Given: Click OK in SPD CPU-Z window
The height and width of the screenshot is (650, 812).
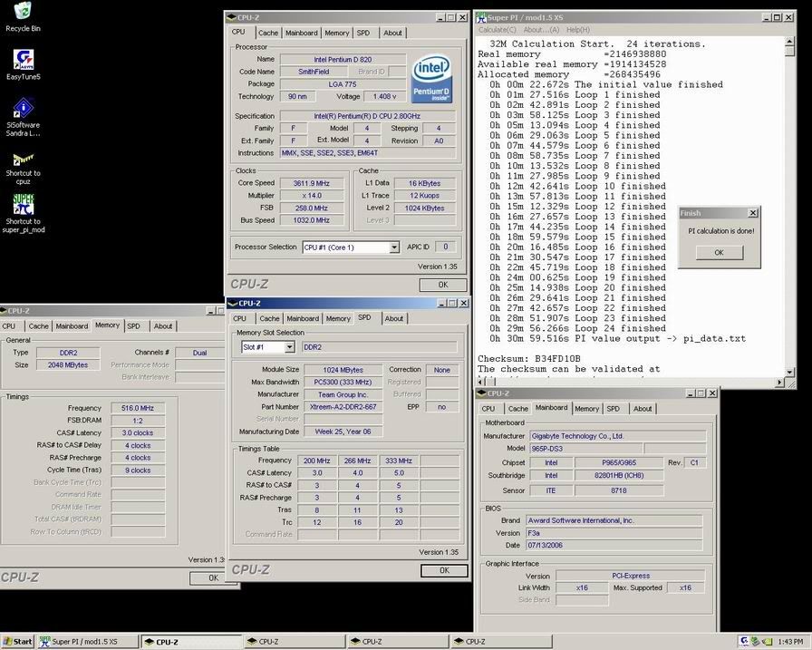Looking at the screenshot, I should pos(444,570).
